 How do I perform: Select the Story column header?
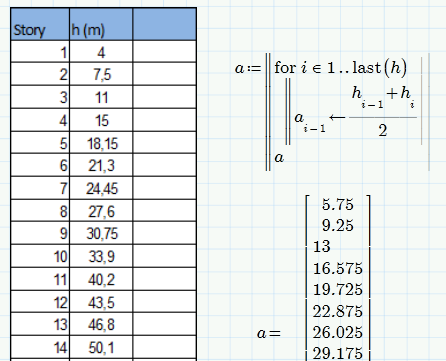[x=40, y=24]
